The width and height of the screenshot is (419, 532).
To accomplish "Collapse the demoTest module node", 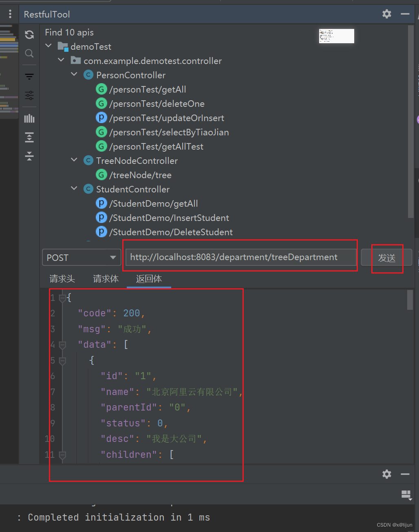I will (x=48, y=46).
